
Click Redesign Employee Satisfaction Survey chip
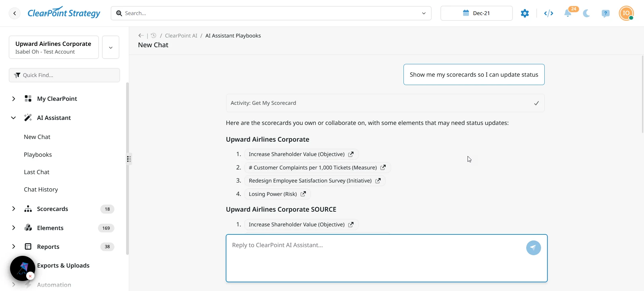[x=315, y=180]
